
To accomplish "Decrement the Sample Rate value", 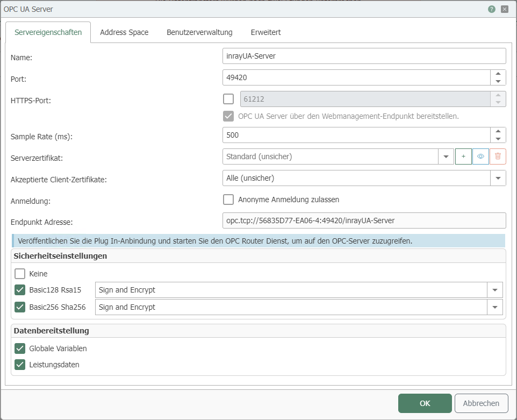I will point(499,138).
